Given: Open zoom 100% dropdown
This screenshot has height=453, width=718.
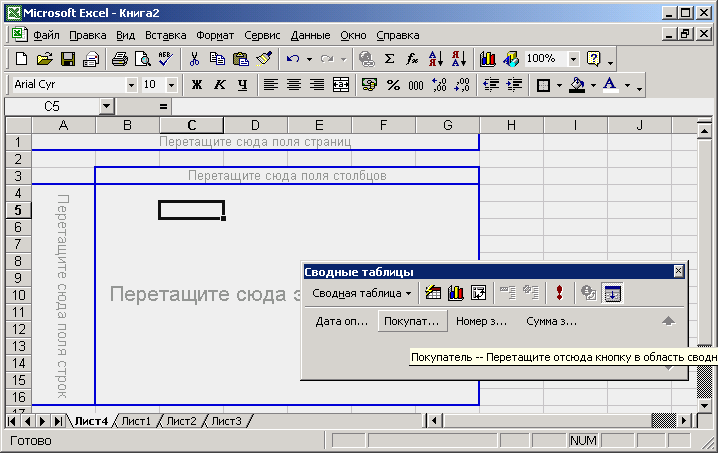Looking at the screenshot, I should click(x=573, y=59).
